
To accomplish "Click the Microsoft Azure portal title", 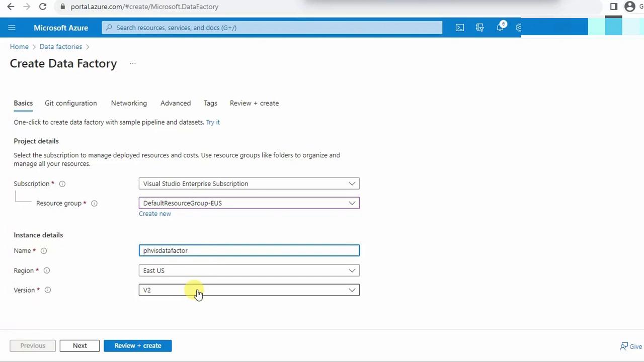I will point(61,28).
